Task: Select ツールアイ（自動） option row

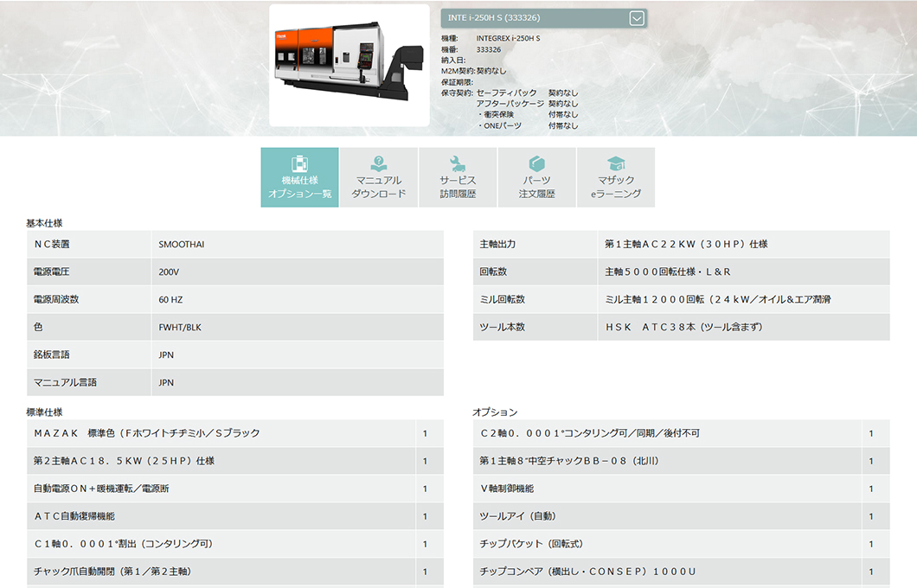Action: [x=682, y=516]
